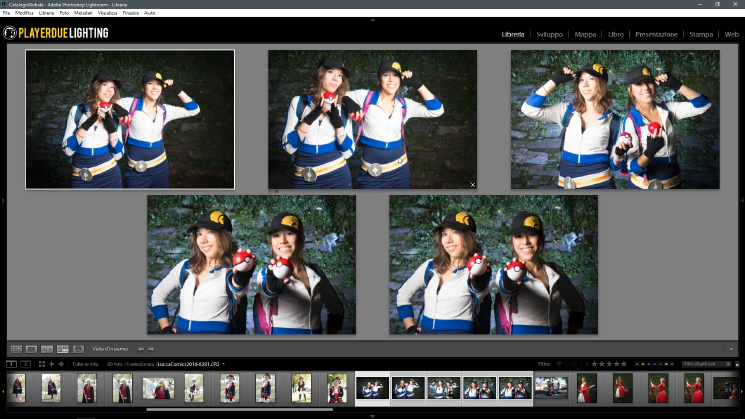Filter by four stars rating
745x419 pixels.
coord(617,364)
